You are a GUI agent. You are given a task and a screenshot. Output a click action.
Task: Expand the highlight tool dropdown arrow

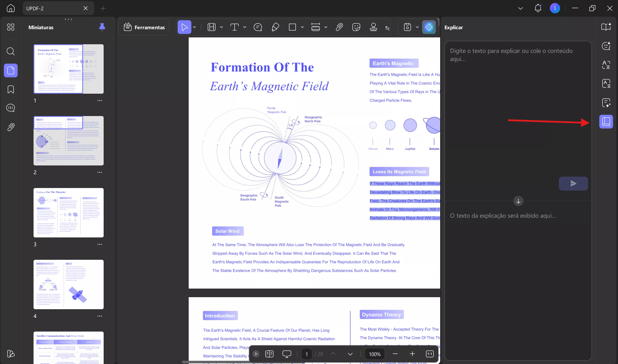pyautogui.click(x=221, y=27)
